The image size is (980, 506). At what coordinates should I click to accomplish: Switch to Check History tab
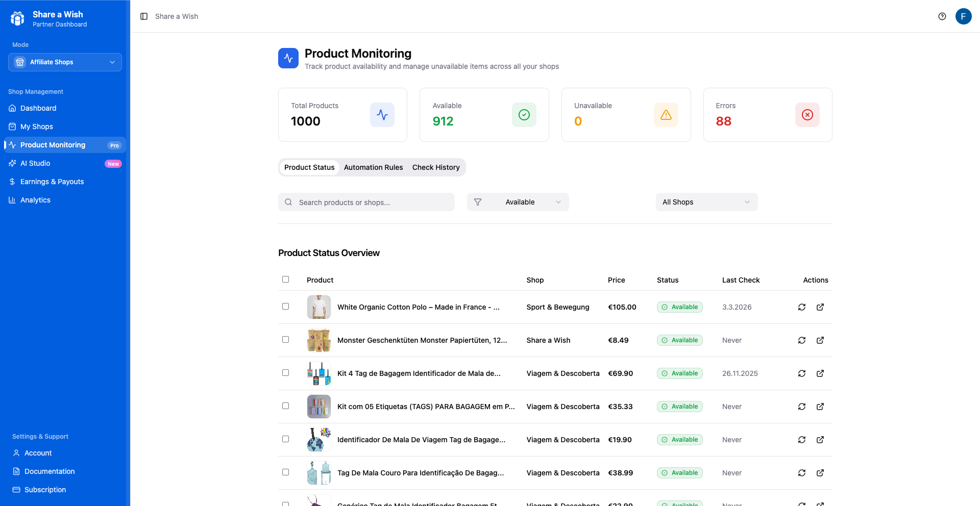[x=436, y=167]
